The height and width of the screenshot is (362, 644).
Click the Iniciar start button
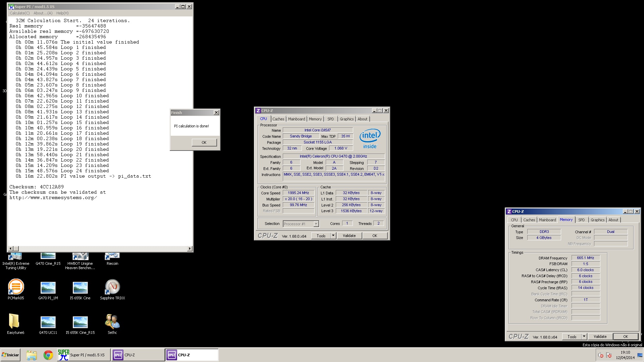point(10,355)
